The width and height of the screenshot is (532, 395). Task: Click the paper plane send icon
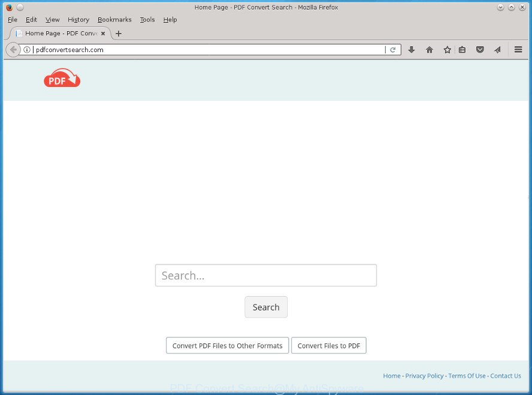[x=497, y=50]
